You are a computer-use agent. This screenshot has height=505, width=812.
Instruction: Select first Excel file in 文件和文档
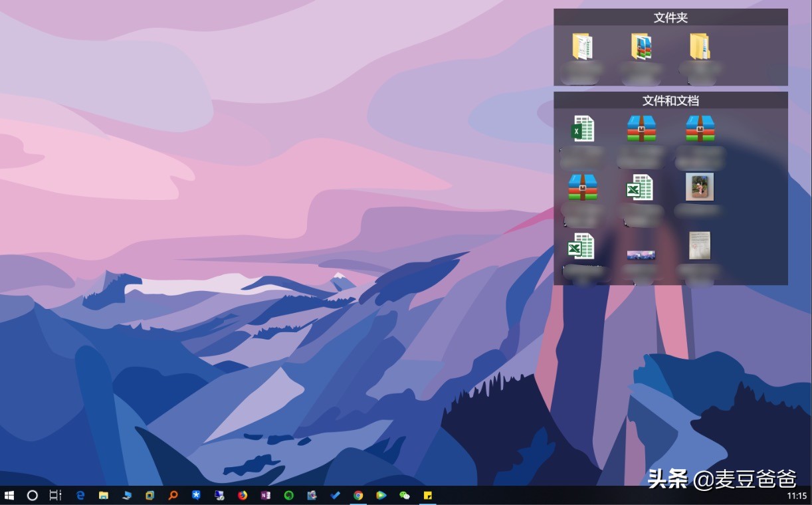tap(582, 129)
